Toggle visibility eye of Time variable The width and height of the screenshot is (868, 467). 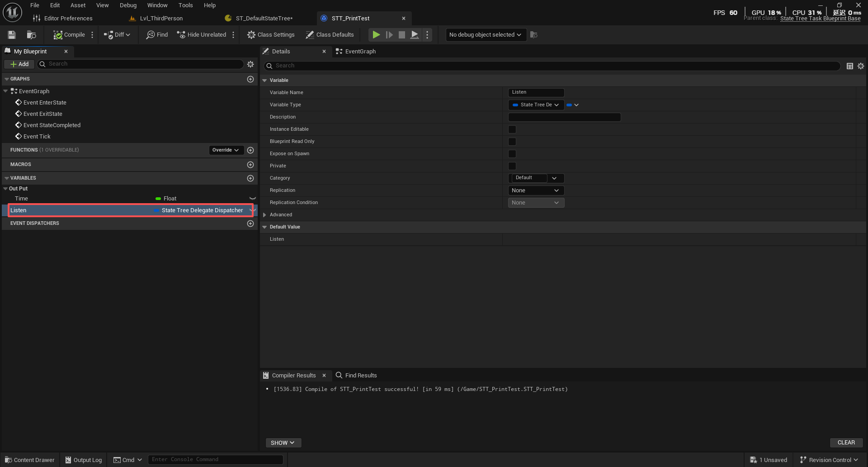(x=253, y=199)
